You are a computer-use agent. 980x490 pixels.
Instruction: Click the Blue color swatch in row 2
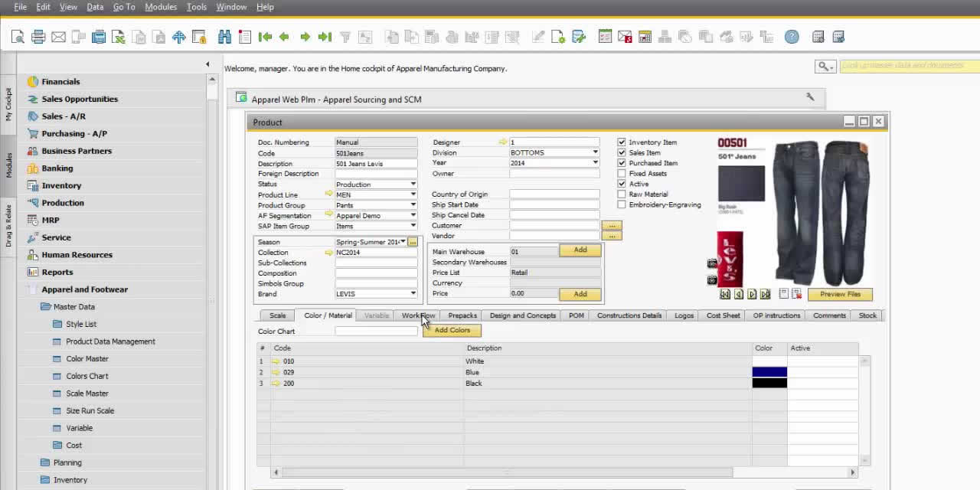[769, 372]
